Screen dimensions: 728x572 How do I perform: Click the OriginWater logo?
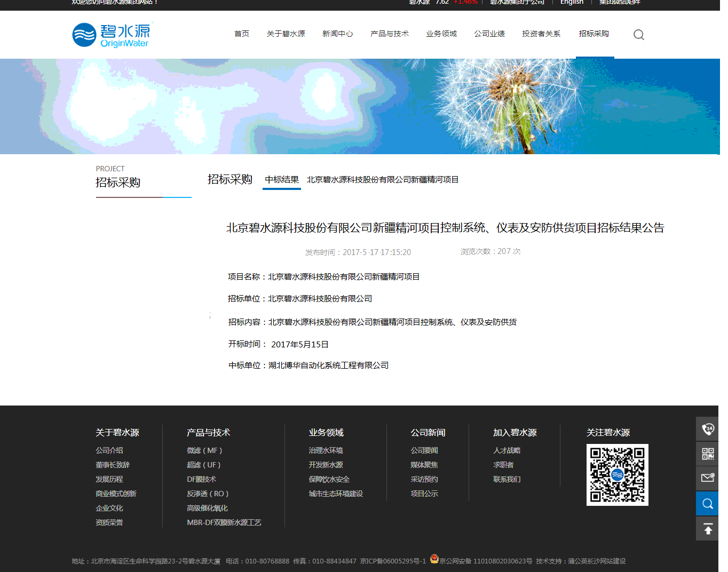[x=113, y=35]
